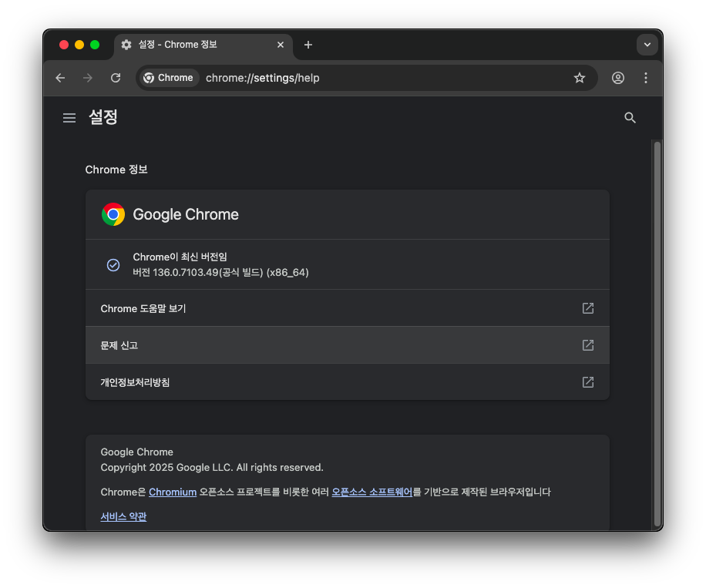Image resolution: width=706 pixels, height=588 pixels.
Task: Open the profile avatar icon
Action: 618,78
